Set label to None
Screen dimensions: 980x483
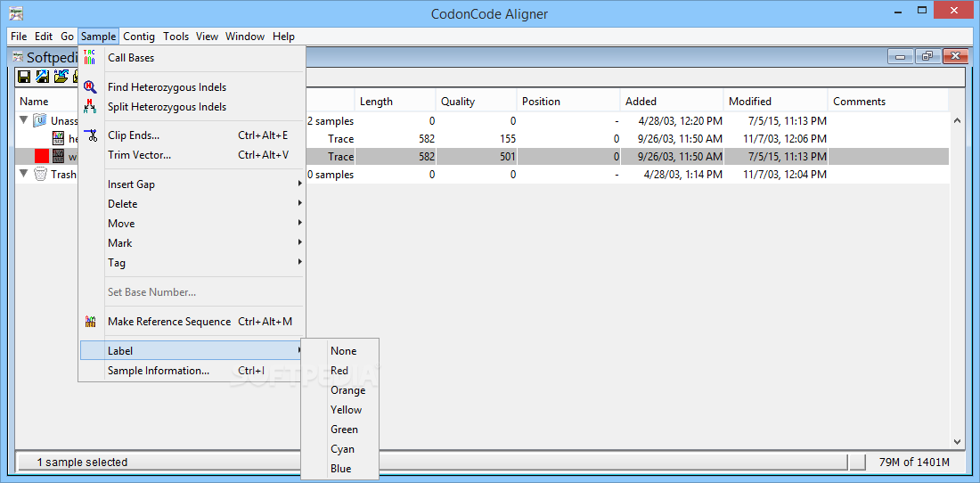click(340, 351)
